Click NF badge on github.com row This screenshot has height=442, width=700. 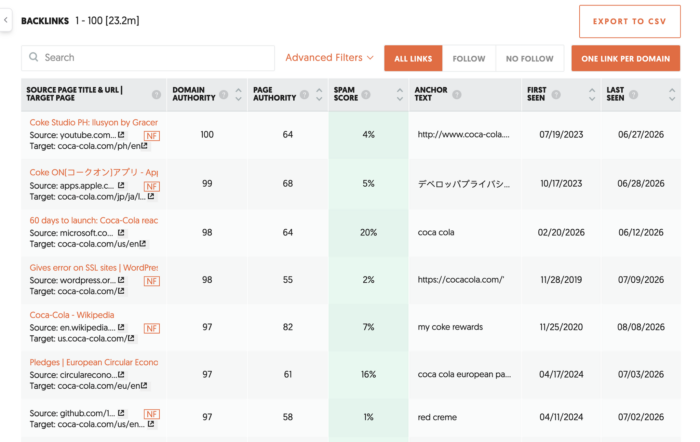151,414
